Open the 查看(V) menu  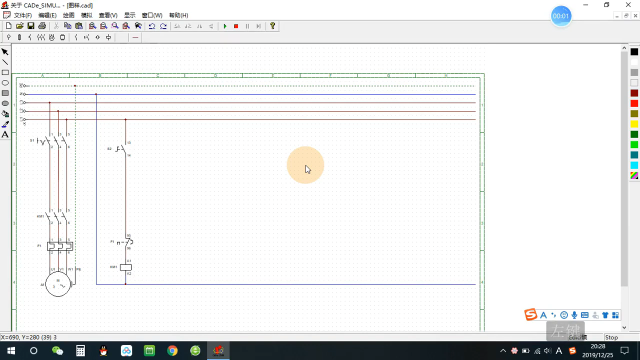point(108,15)
